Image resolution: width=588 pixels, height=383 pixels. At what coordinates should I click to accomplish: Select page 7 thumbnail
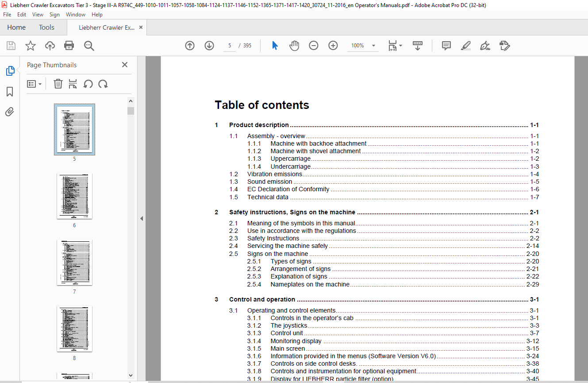coord(74,263)
